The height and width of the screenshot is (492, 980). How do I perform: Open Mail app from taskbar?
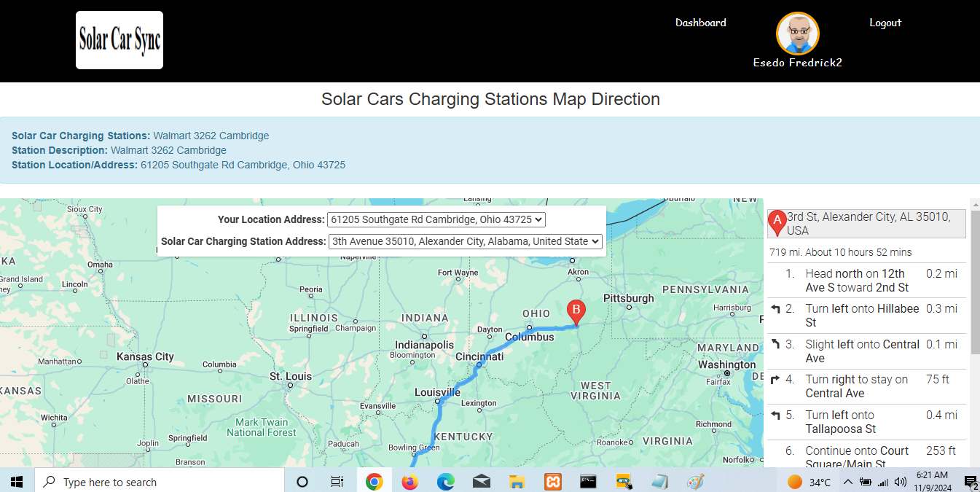(481, 482)
